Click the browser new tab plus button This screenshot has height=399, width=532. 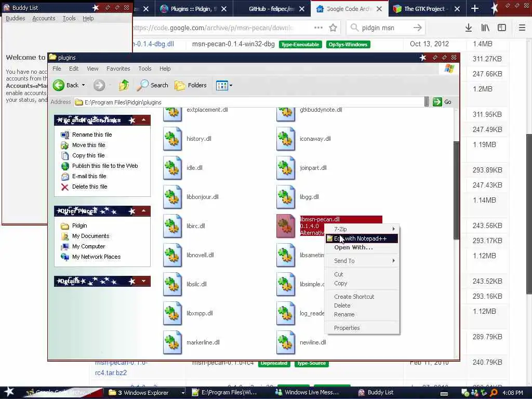click(475, 9)
